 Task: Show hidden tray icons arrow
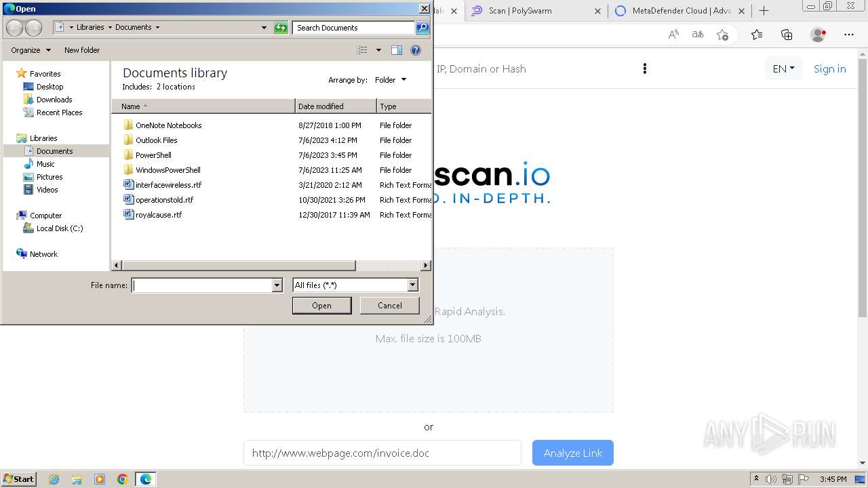[756, 479]
